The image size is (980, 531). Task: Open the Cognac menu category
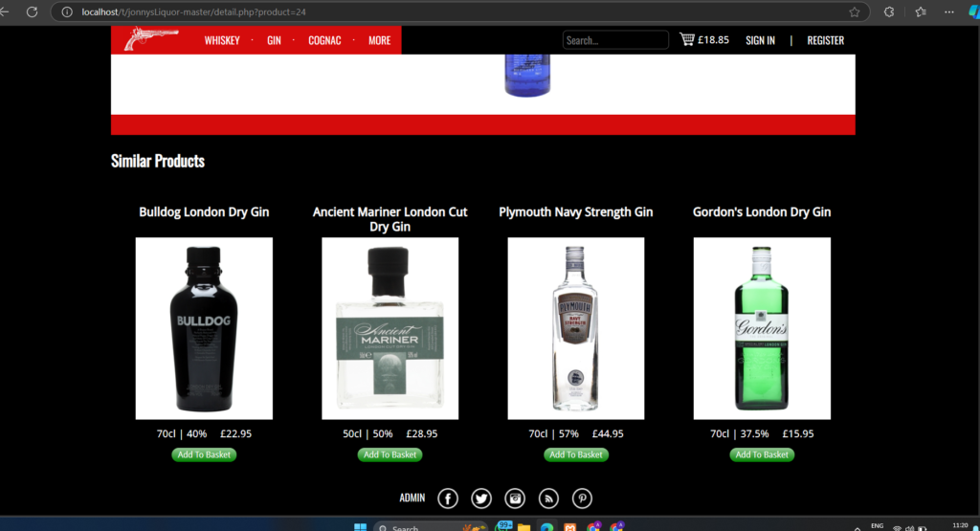324,40
